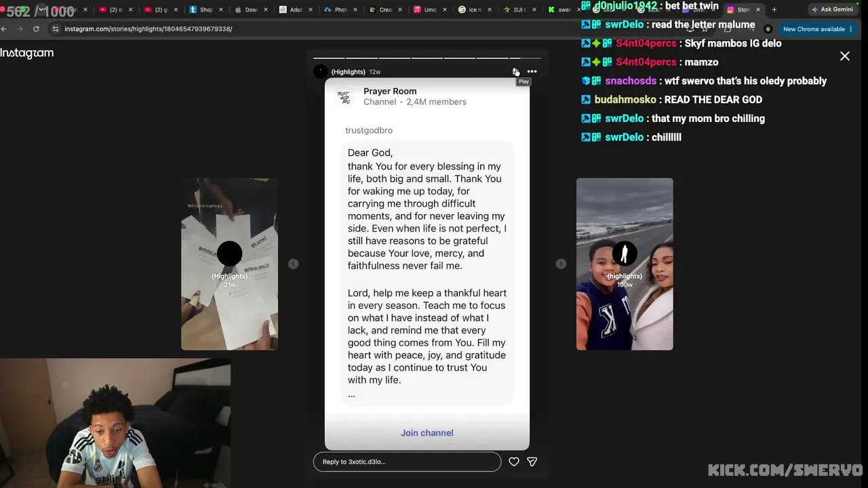Screen dimensions: 868x488
Task: View site information icon in address bar
Action: [56, 29]
